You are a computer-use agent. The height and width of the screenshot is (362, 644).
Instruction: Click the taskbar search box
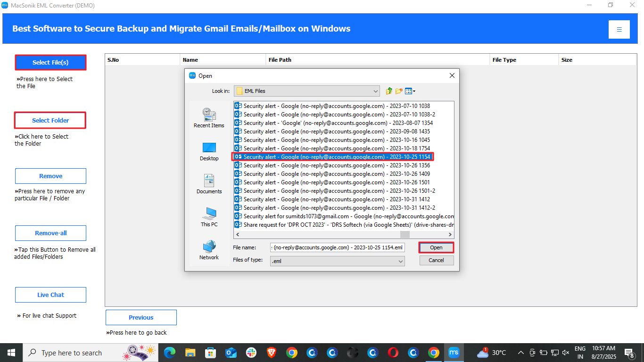tap(91, 353)
